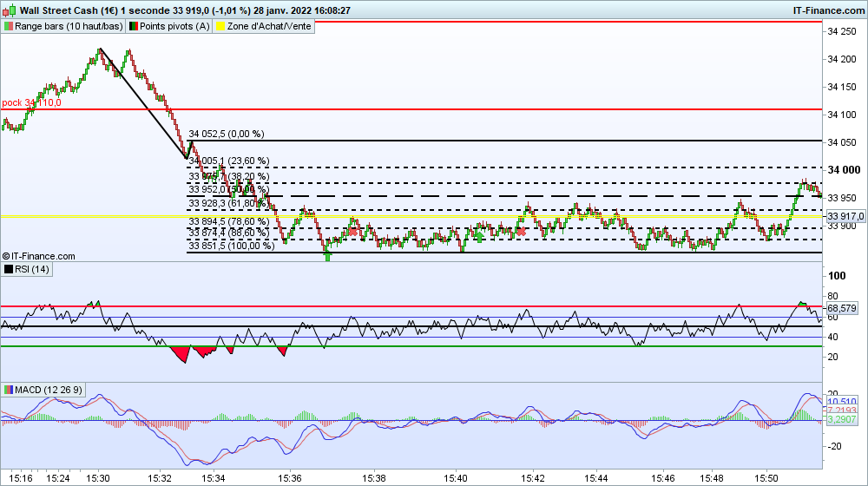Select the 33 851,5 (100,00 %) Fibonacci label
The image size is (868, 486).
click(x=232, y=246)
